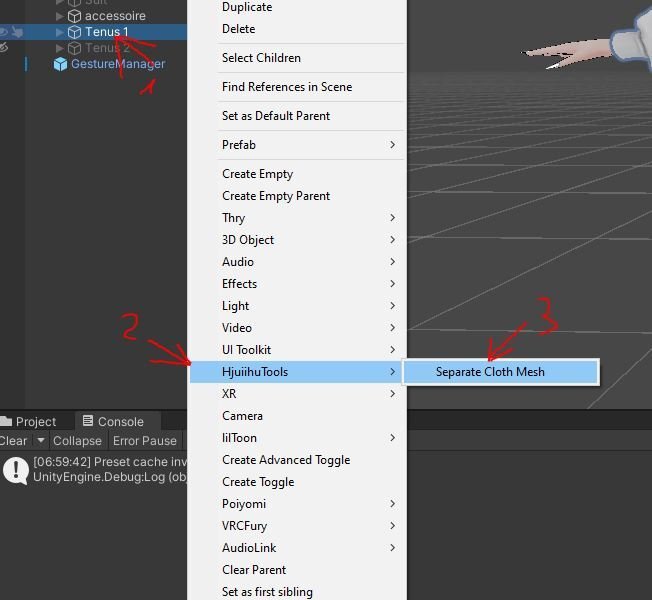Toggle Error Pause in the Console
Image resolution: width=652 pixels, height=600 pixels.
(145, 441)
